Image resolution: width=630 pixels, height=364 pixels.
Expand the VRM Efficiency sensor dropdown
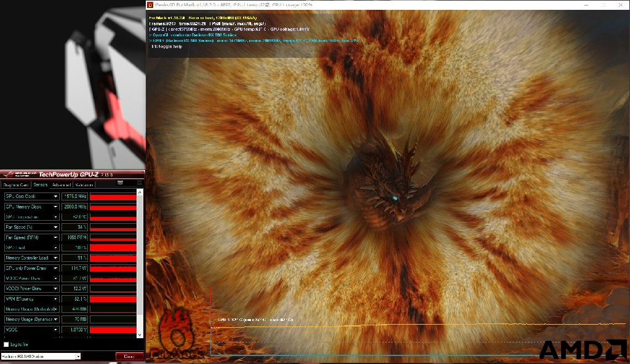(x=55, y=299)
